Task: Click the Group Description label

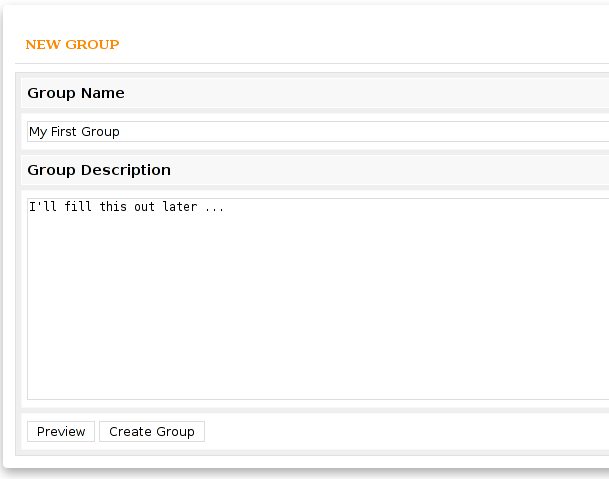Action: 99,170
